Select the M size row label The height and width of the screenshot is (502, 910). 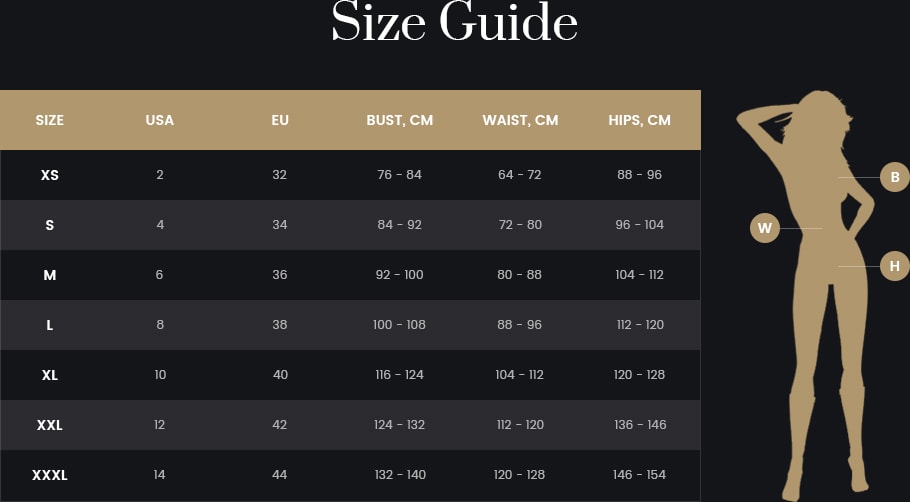click(x=49, y=275)
